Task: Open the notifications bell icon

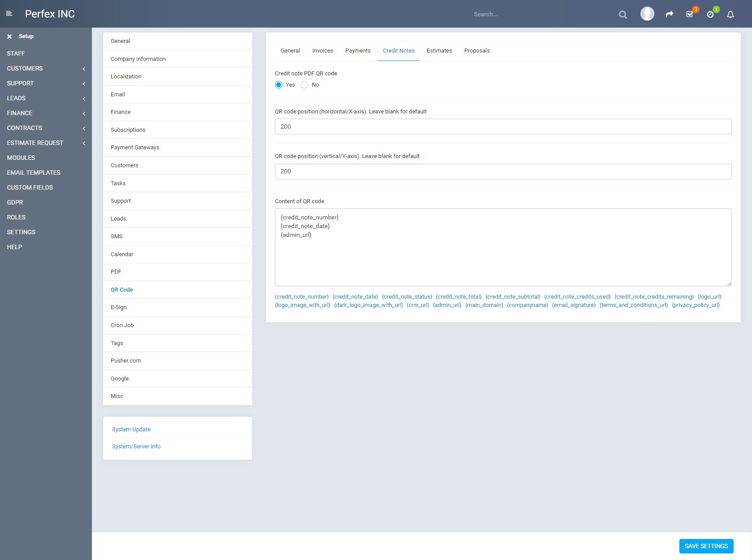Action: (x=730, y=14)
